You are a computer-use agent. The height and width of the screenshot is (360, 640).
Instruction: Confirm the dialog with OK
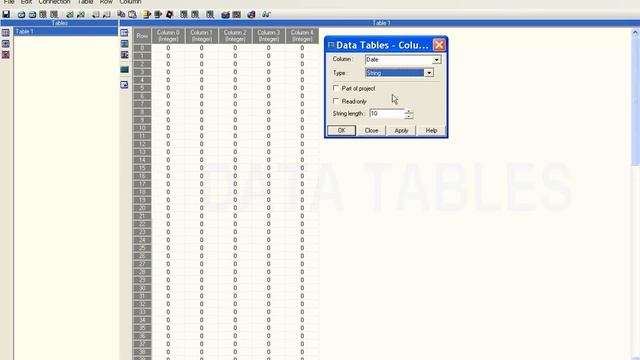click(342, 131)
